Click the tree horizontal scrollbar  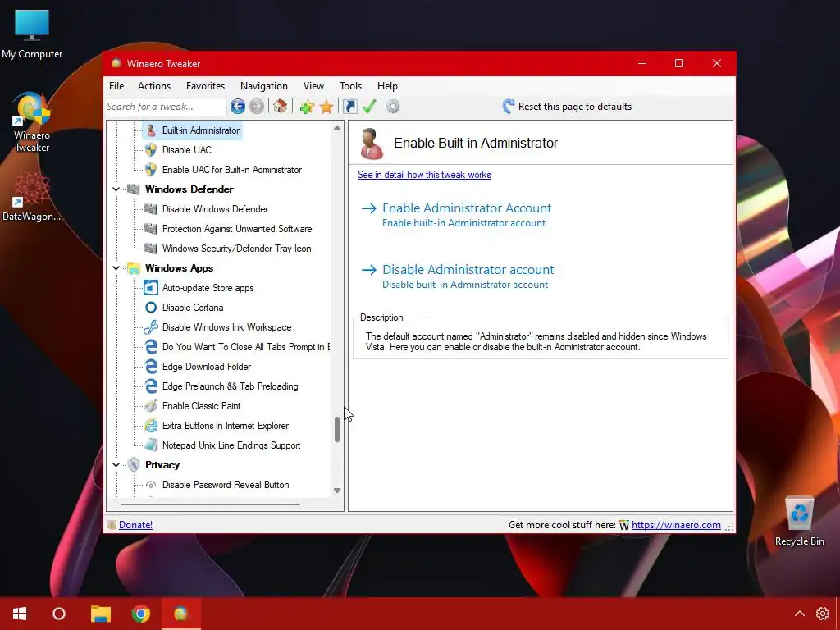tap(210, 504)
